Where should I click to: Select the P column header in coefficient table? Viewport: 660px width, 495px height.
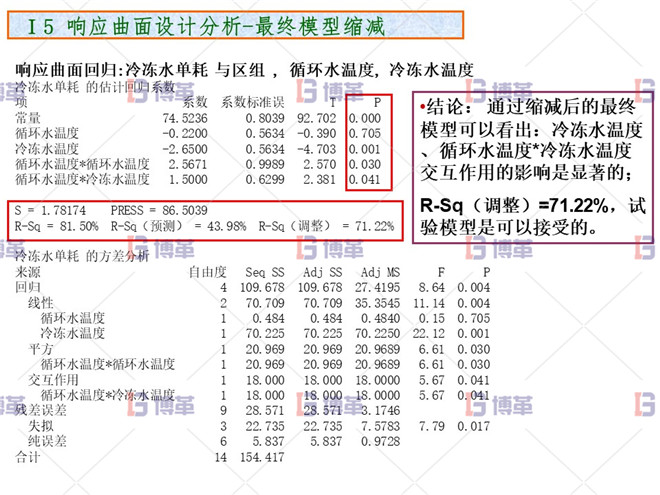(376, 102)
